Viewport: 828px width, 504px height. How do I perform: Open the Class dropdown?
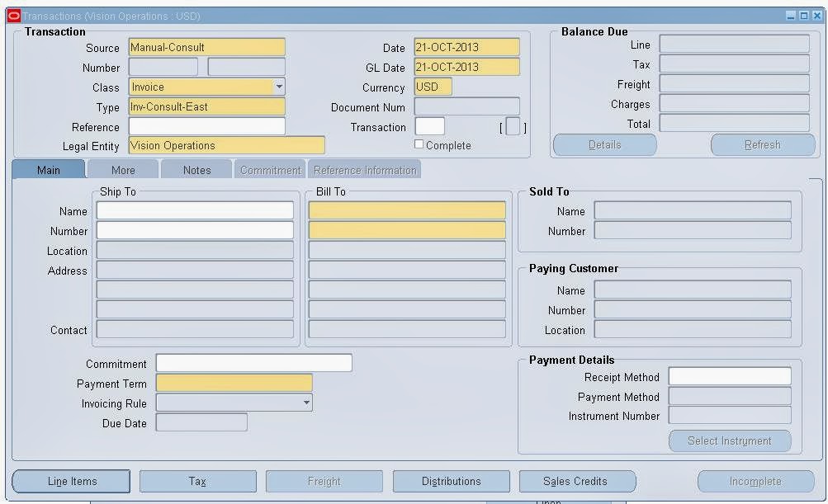279,87
